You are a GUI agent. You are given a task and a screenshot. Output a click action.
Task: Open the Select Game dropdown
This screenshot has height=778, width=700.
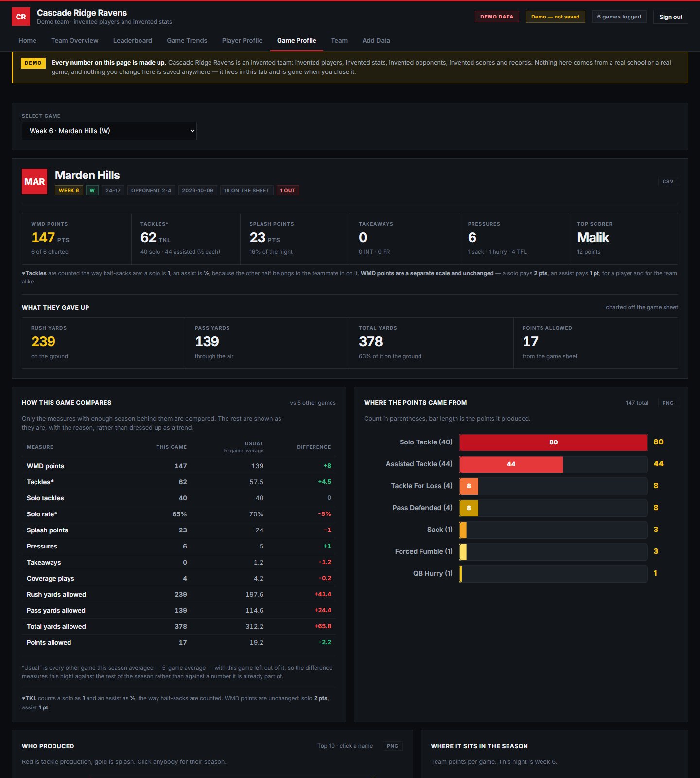tap(109, 131)
